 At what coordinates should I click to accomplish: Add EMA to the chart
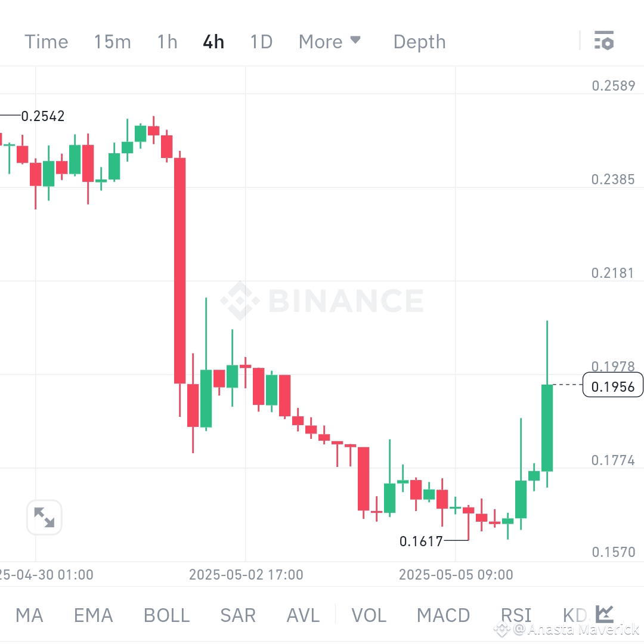pyautogui.click(x=93, y=615)
